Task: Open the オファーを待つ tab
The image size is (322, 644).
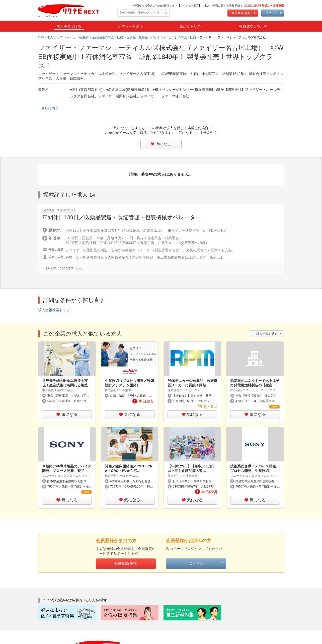Action: [130, 26]
